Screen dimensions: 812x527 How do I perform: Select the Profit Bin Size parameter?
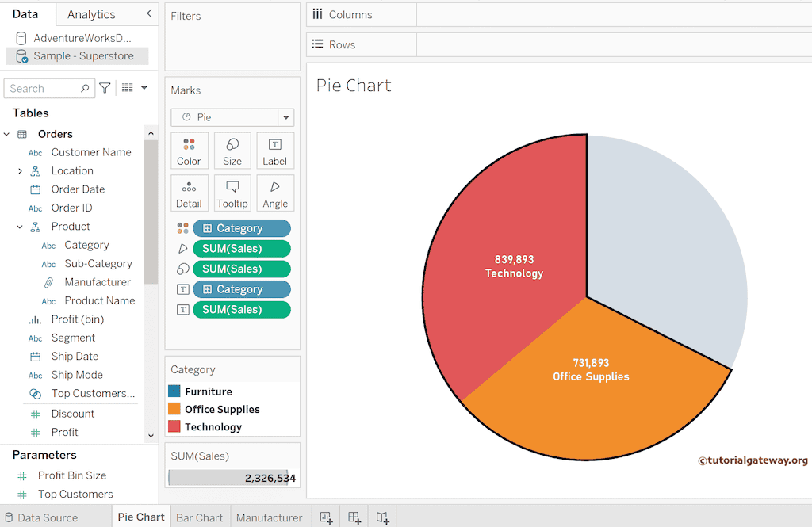tap(72, 475)
